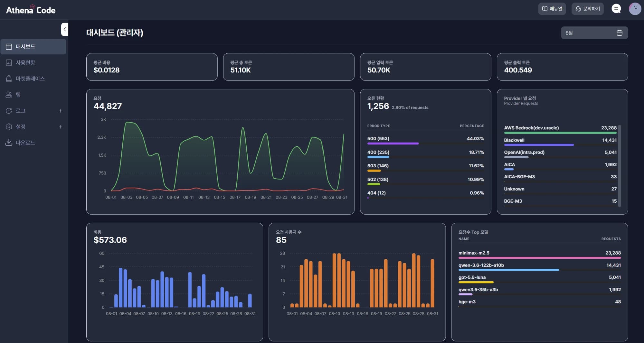Click the shopping bag icon beside 마켓플레이스

point(9,79)
